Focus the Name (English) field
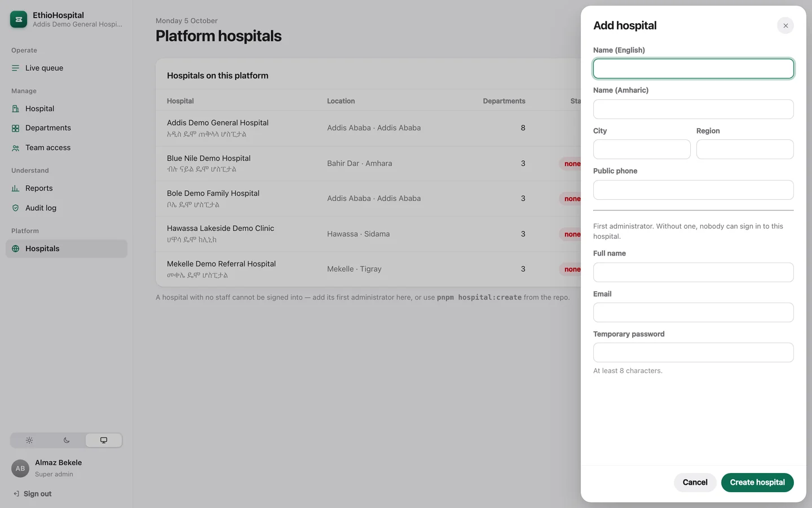Viewport: 812px width, 508px height. [694, 69]
